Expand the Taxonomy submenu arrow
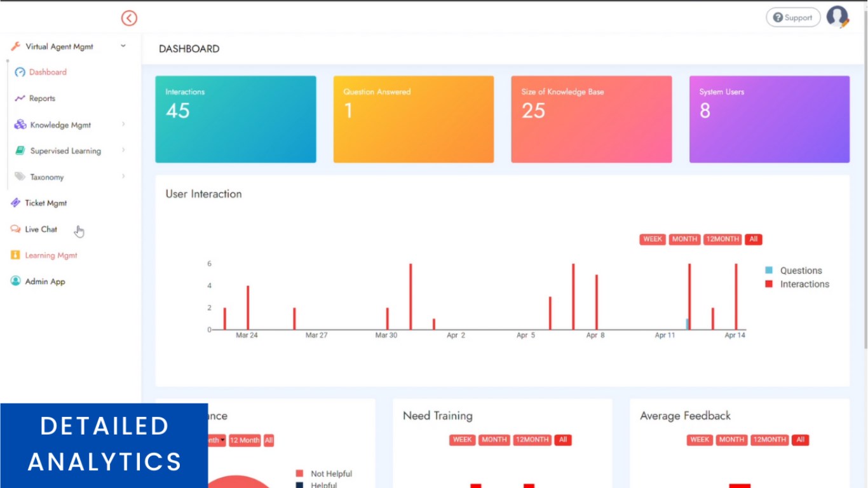 [x=123, y=176]
